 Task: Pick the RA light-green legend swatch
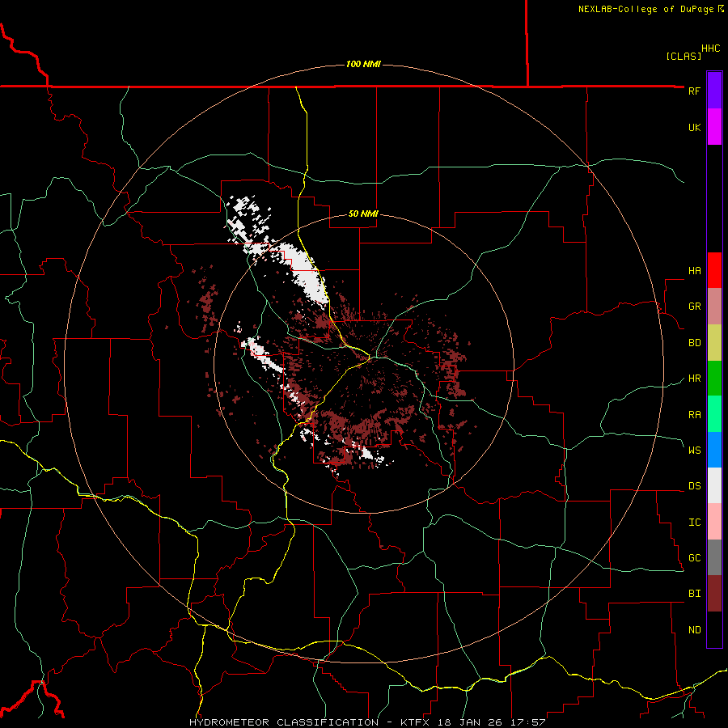click(x=714, y=414)
